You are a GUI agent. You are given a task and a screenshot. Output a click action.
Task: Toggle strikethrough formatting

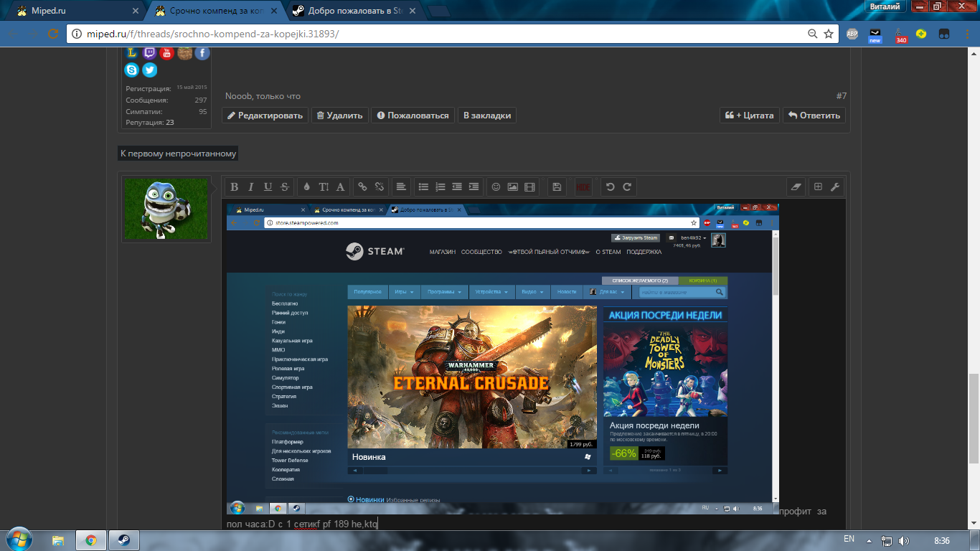click(285, 187)
